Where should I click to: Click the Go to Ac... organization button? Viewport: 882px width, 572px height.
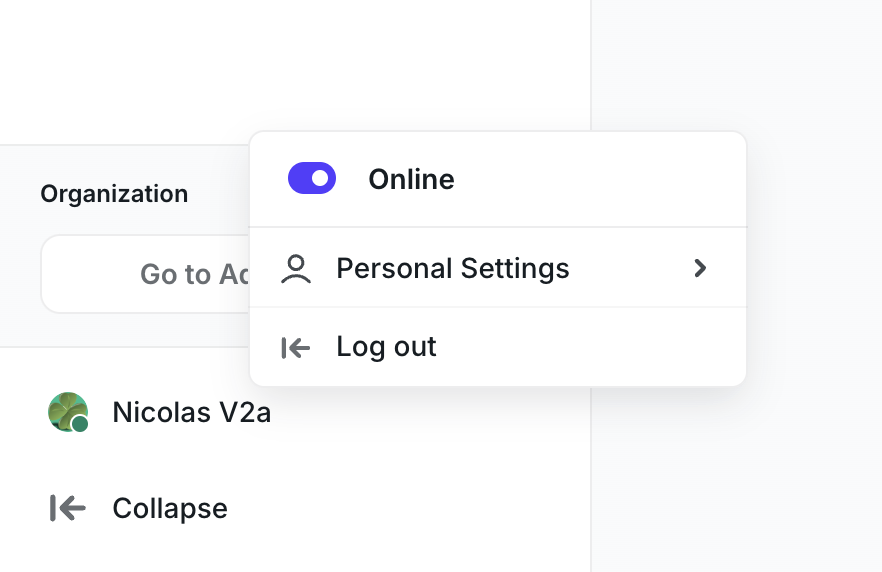[x=145, y=274]
